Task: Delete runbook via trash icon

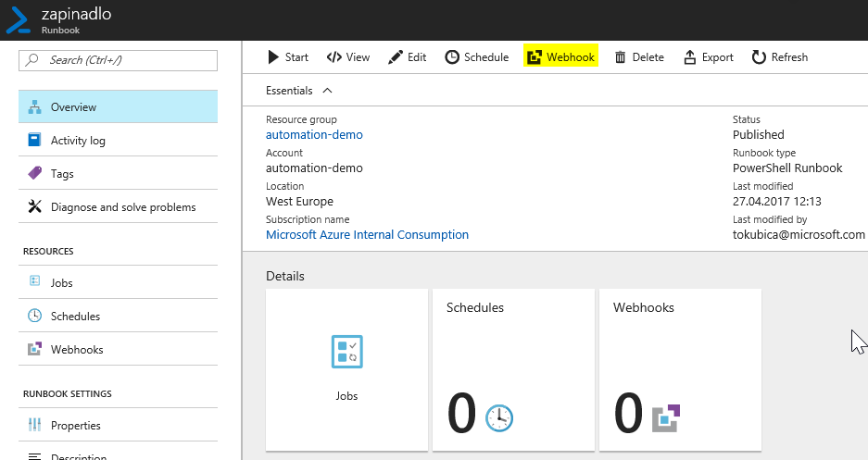Action: pos(620,57)
